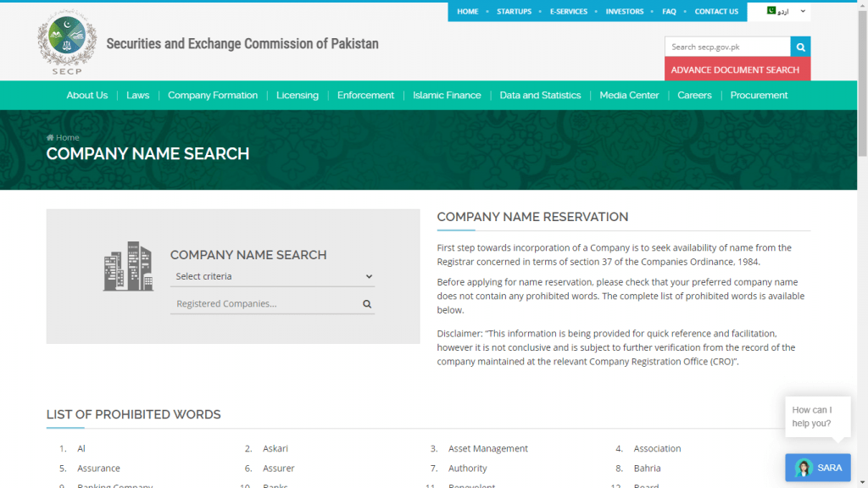Screen dimensions: 868x488
Task: Click the registered companies search magnifier icon
Action: [x=367, y=303]
